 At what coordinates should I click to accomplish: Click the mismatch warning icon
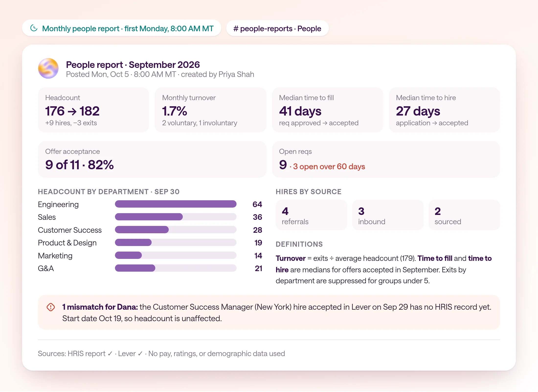[x=51, y=307]
